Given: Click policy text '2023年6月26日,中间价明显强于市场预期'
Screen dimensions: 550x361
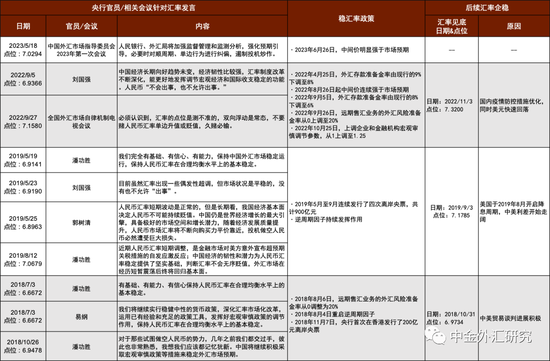Looking at the screenshot, I should (349, 50).
